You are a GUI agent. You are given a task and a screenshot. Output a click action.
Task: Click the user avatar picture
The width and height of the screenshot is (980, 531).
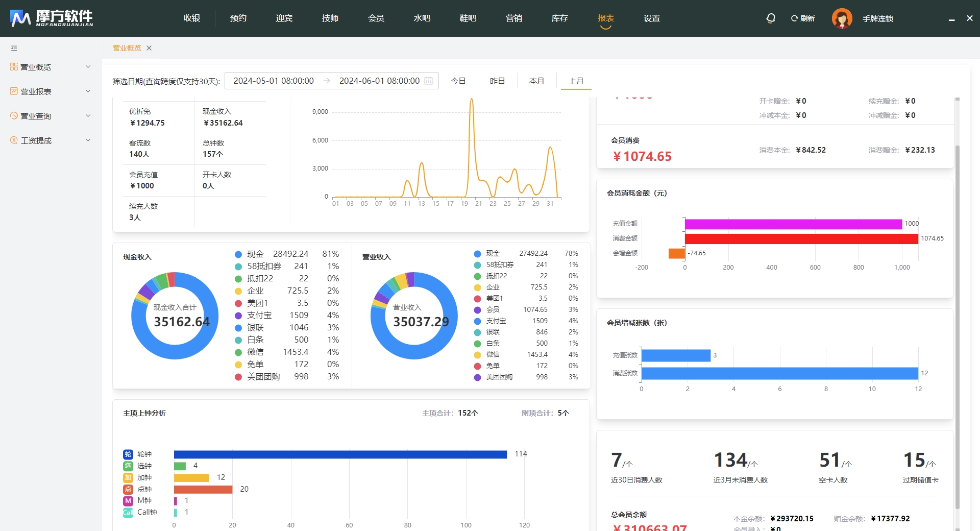(842, 18)
